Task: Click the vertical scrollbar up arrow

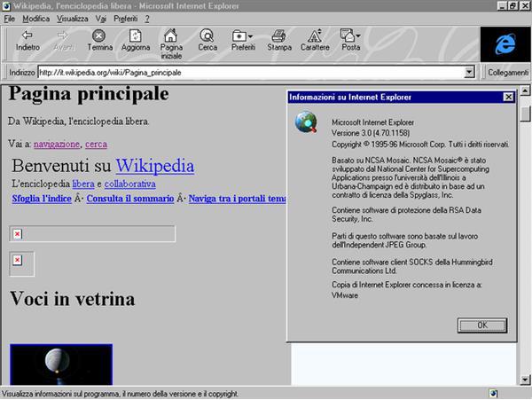Action: (x=525, y=90)
